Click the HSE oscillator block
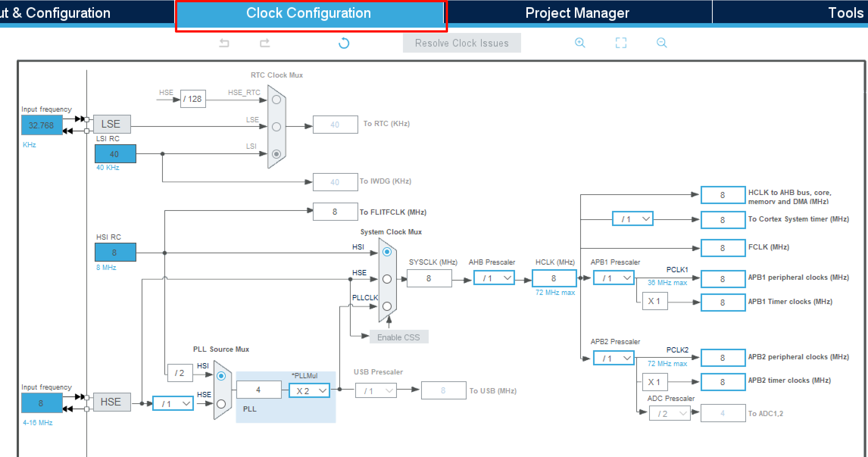868x457 pixels. 112,402
